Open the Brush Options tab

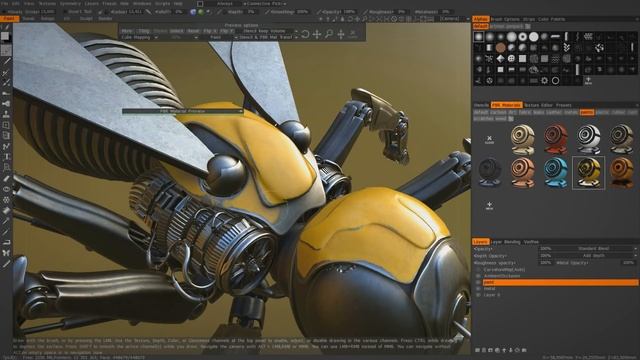[x=505, y=19]
